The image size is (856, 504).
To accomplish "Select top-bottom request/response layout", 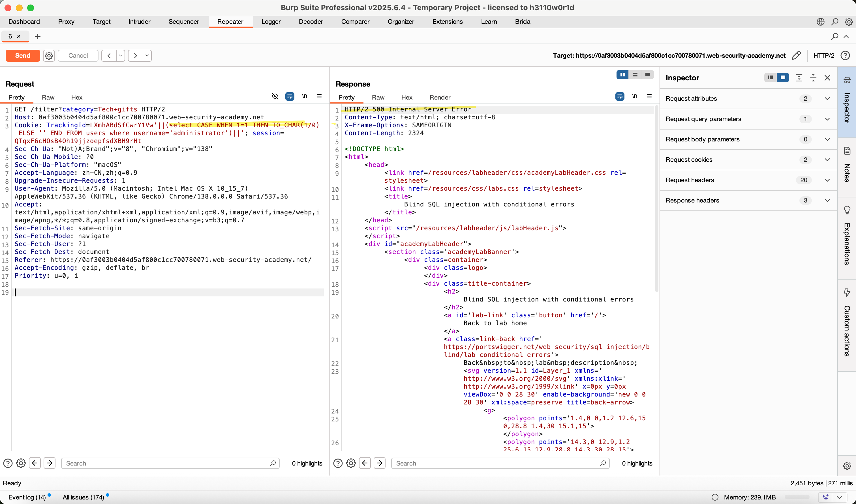I will click(x=635, y=75).
